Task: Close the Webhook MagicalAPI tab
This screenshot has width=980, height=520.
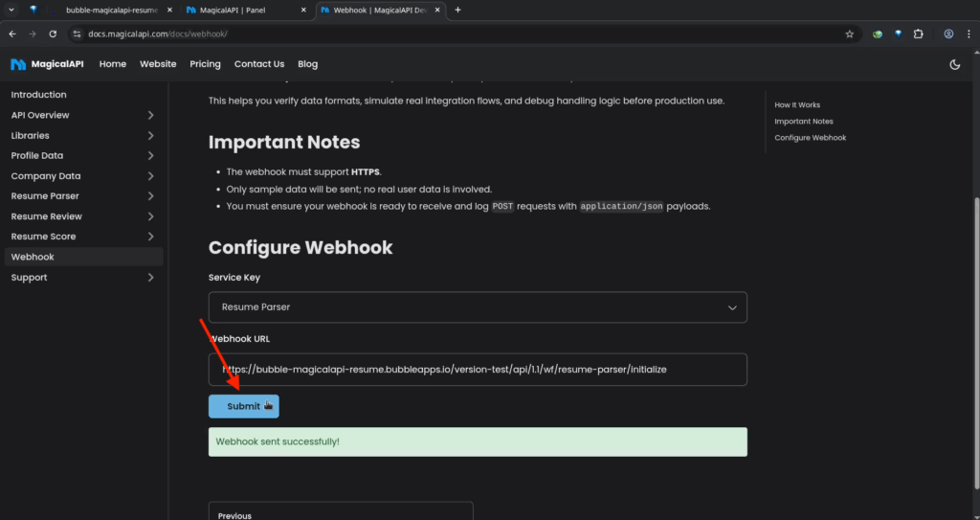Action: pos(437,10)
